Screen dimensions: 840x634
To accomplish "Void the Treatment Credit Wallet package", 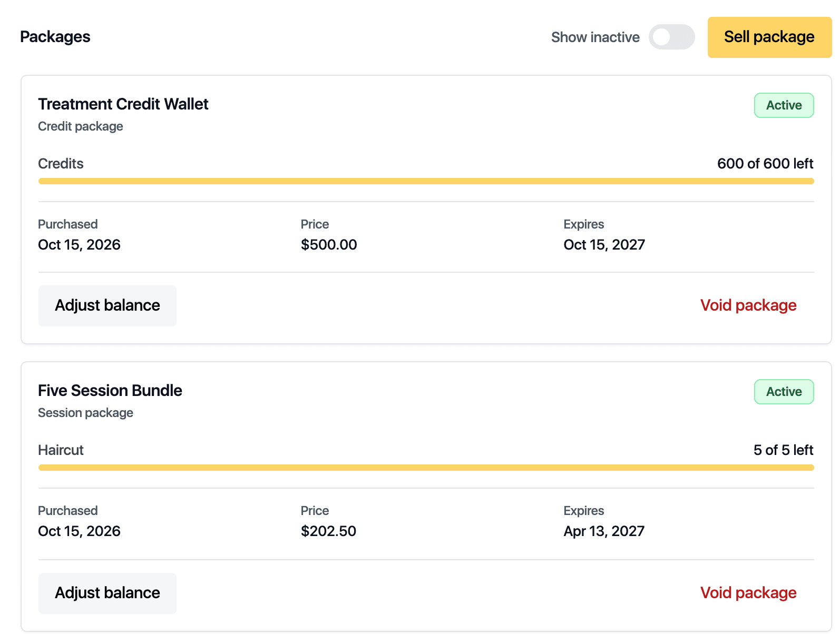I will tap(748, 305).
